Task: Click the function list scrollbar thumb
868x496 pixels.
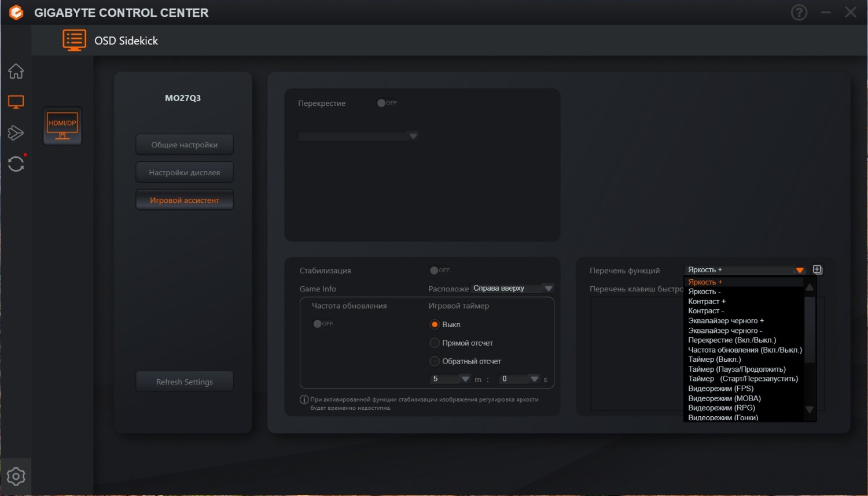Action: click(x=810, y=330)
